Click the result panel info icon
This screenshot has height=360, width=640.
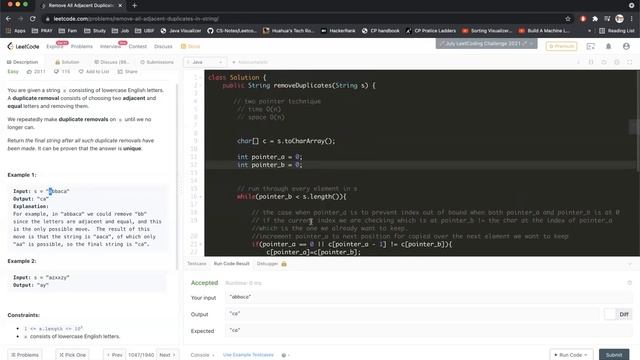point(629,282)
